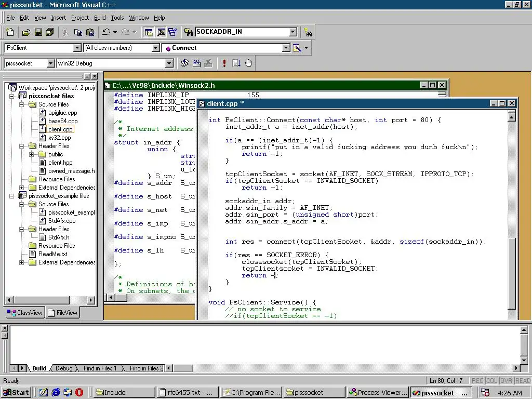Open the Connect member function dropdown

(286, 48)
